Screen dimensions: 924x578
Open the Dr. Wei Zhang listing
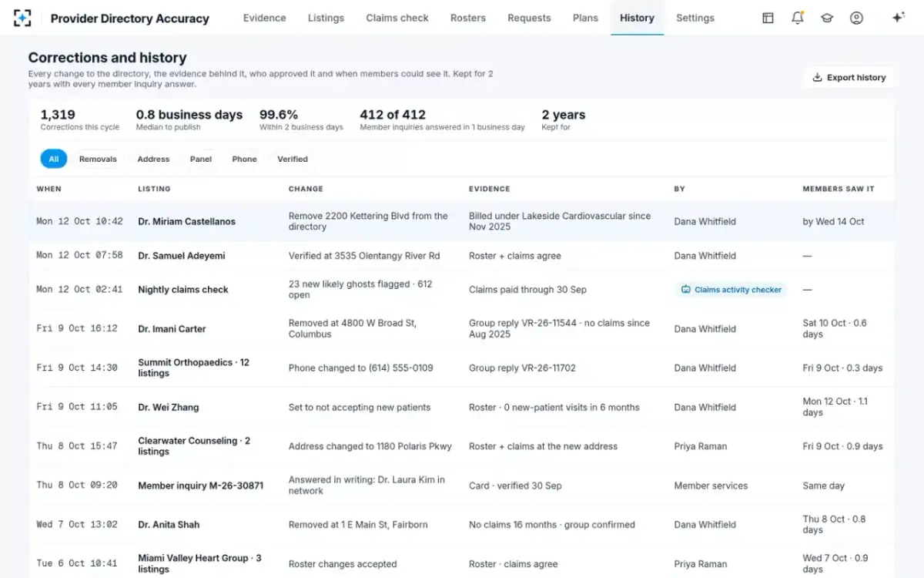pos(168,408)
